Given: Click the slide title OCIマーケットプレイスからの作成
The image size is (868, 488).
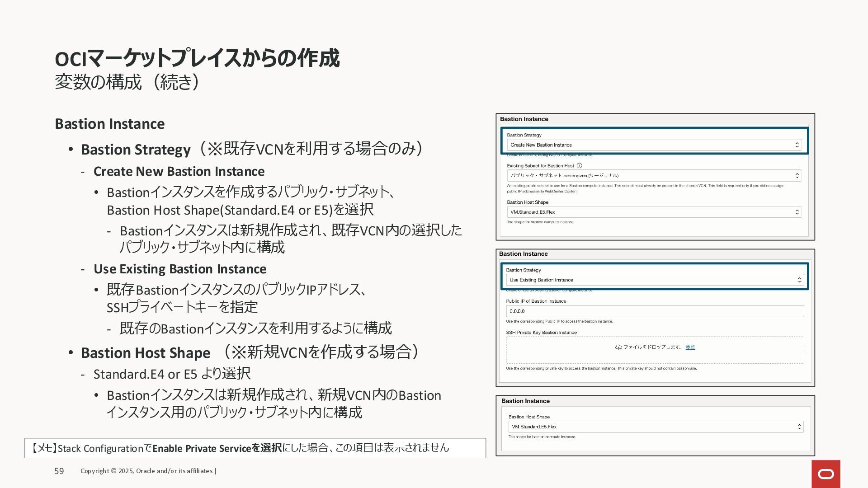Looking at the screenshot, I should (x=197, y=59).
